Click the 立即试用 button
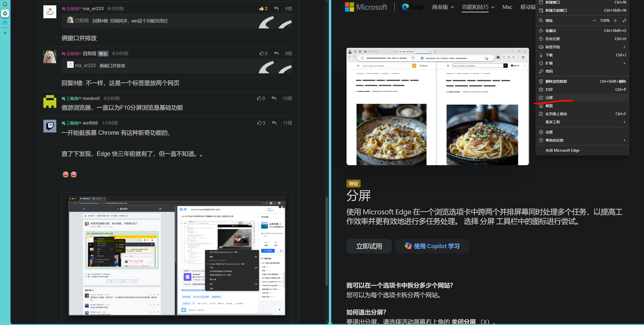 (x=369, y=246)
